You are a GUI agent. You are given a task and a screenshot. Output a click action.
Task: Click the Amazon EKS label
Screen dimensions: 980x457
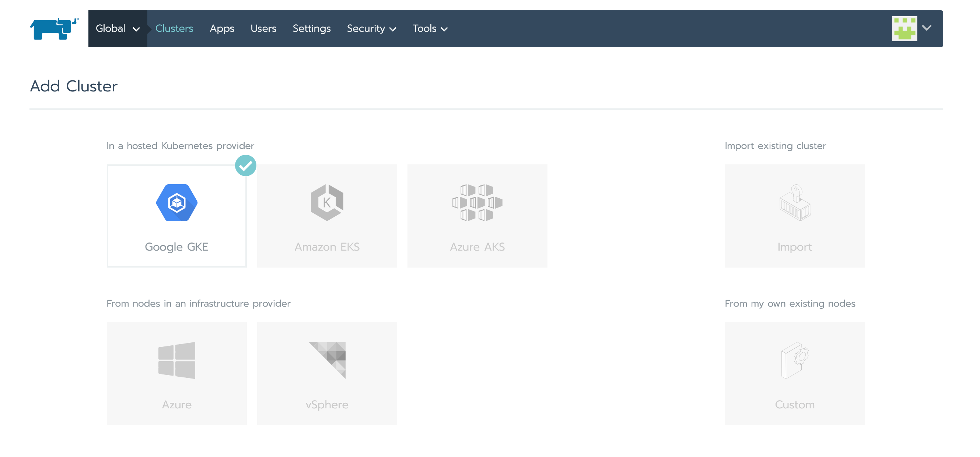(x=327, y=247)
